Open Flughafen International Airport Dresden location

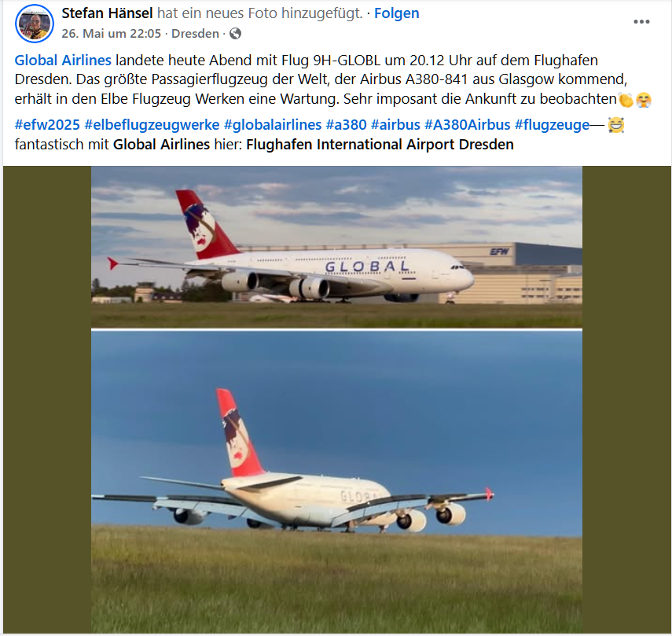pyautogui.click(x=380, y=145)
